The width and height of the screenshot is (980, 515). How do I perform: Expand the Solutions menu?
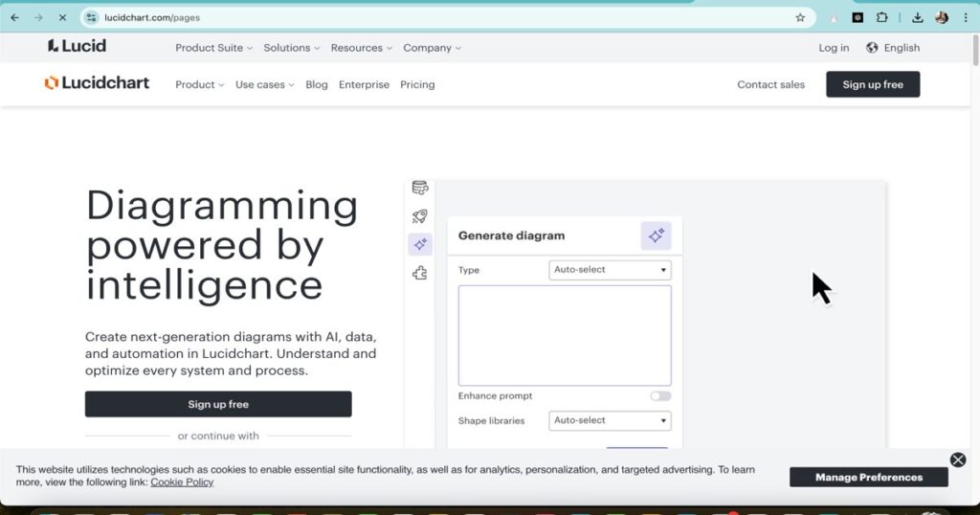[x=291, y=48]
